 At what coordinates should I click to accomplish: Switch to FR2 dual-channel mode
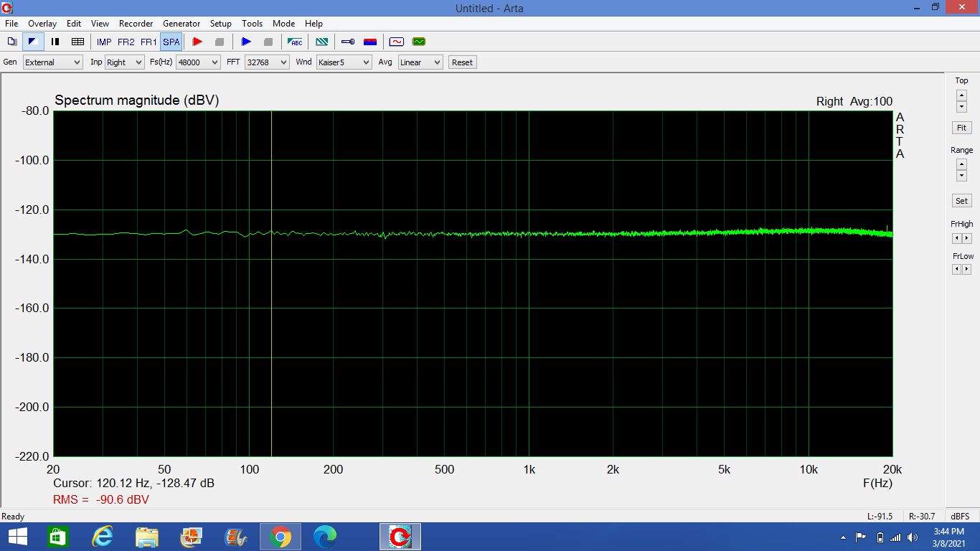(126, 42)
